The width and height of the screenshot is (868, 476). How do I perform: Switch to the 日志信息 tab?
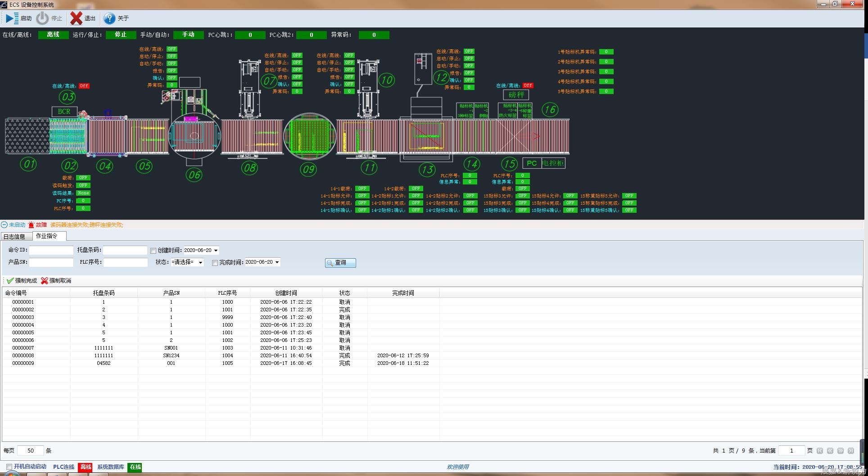click(15, 236)
